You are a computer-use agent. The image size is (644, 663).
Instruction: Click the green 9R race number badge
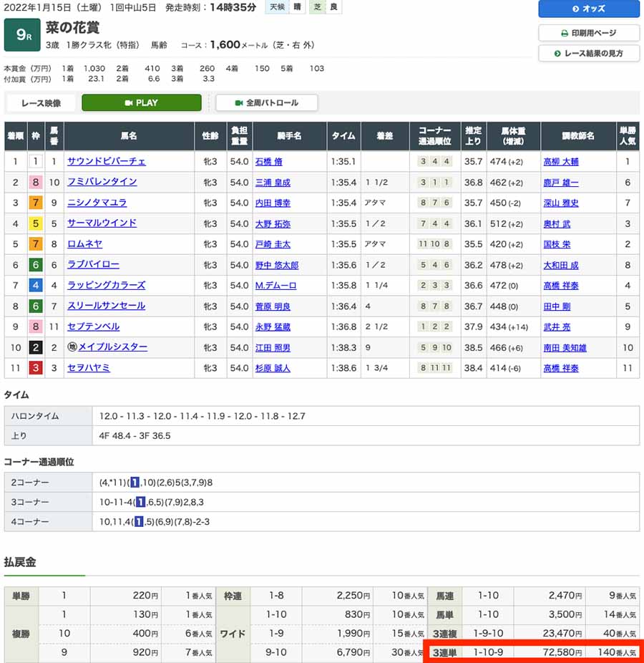[22, 34]
